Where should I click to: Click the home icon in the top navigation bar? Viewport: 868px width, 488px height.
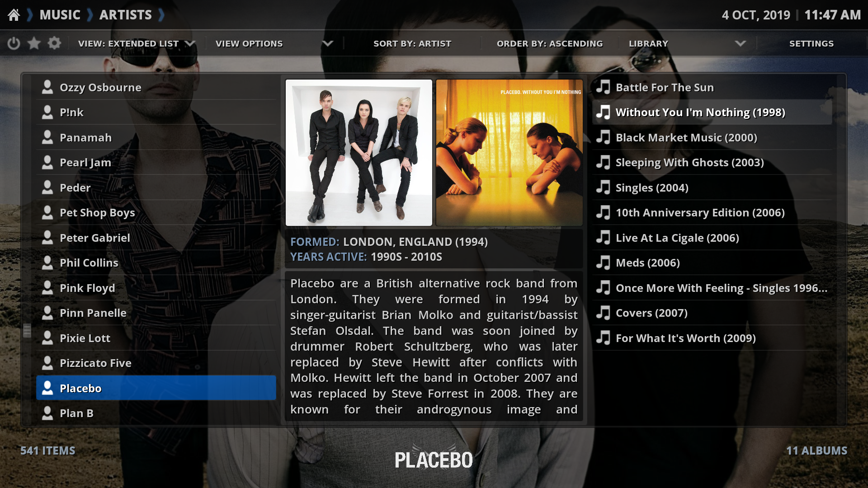click(x=14, y=15)
